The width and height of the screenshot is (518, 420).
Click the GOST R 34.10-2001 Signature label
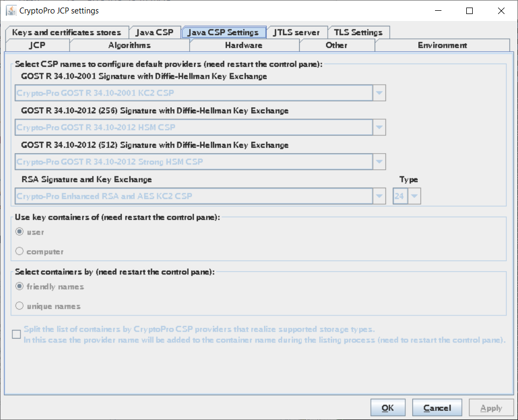144,77
